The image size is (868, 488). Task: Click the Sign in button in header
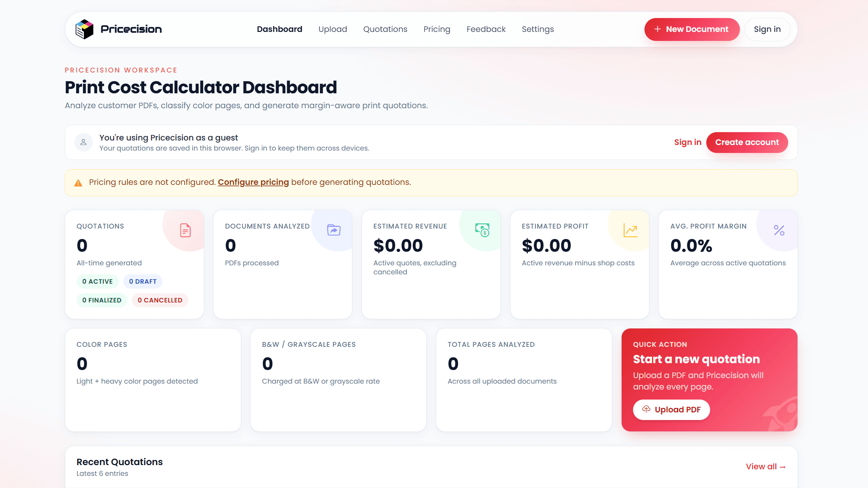point(767,29)
